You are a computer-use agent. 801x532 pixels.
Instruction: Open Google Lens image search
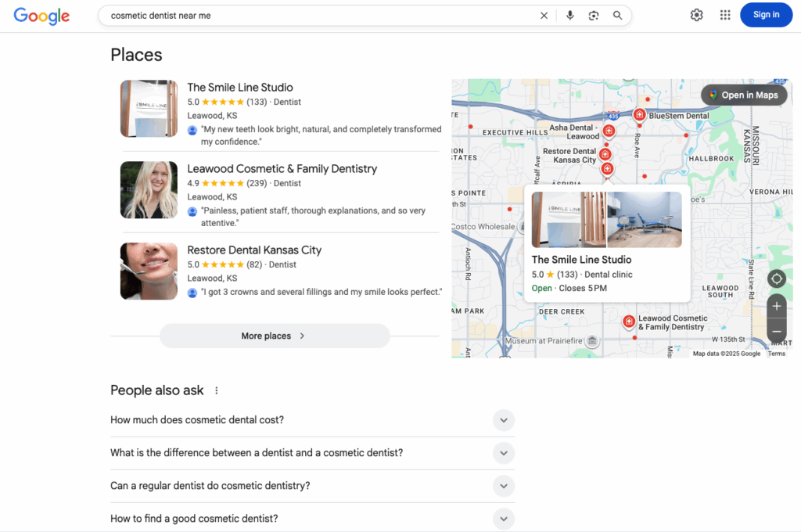[x=594, y=16]
